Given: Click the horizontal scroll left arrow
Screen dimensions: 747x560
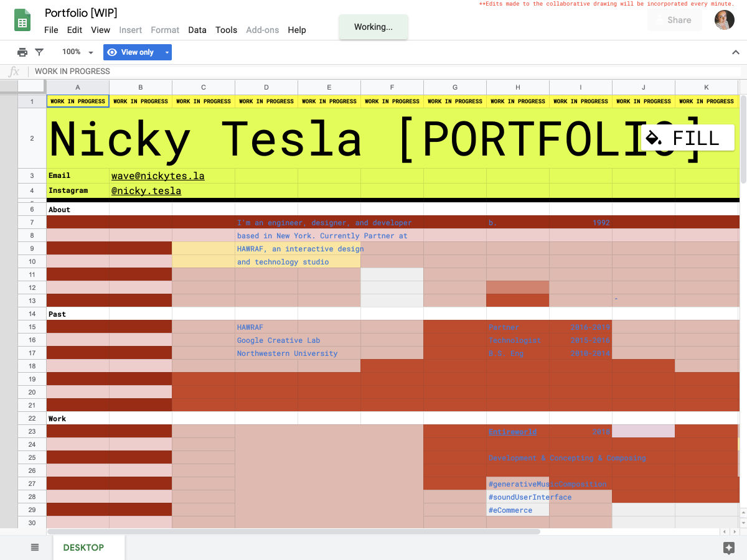Looking at the screenshot, I should coord(725,532).
